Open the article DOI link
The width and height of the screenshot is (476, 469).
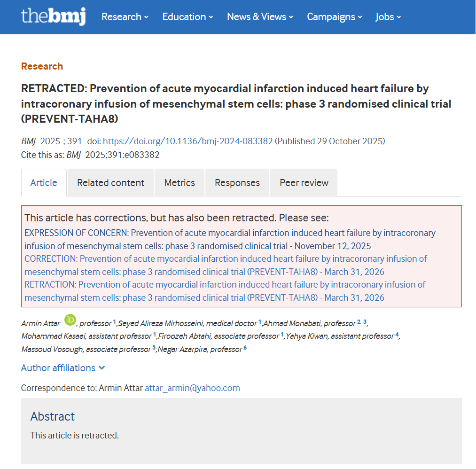pos(188,141)
